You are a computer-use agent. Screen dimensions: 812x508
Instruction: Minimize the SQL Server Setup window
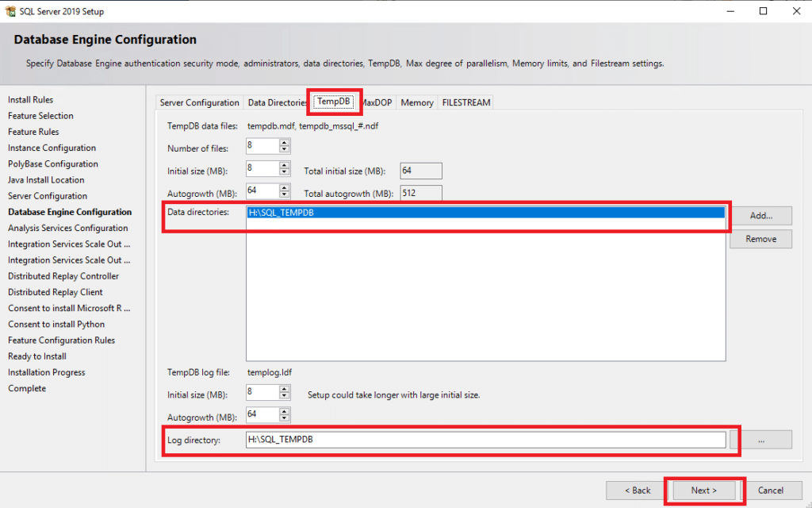click(x=730, y=11)
